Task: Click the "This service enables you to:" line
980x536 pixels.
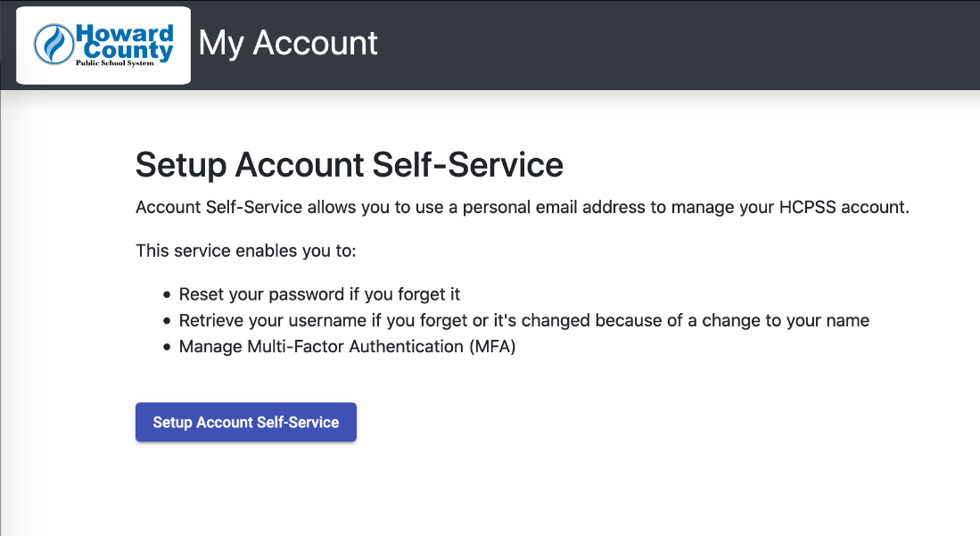Action: [x=245, y=251]
